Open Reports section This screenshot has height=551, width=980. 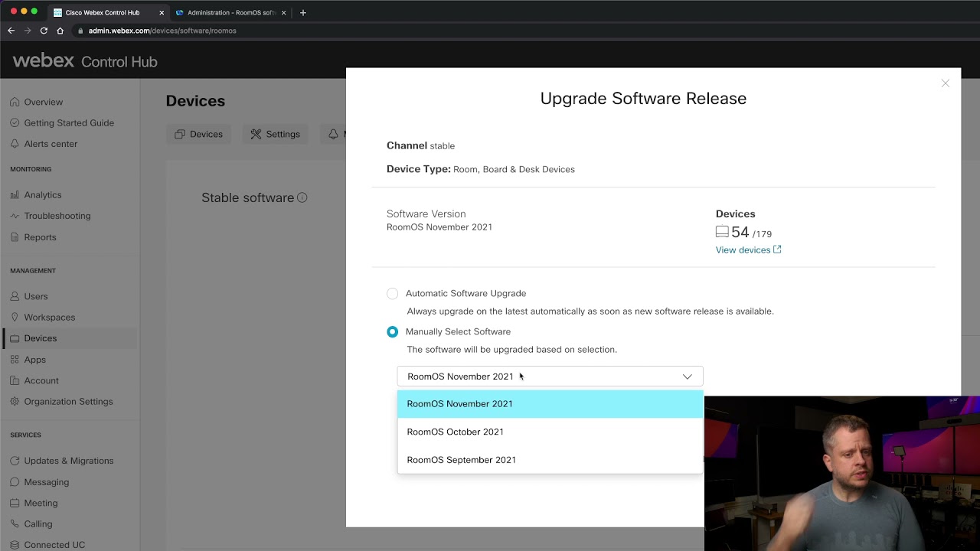[x=40, y=237]
